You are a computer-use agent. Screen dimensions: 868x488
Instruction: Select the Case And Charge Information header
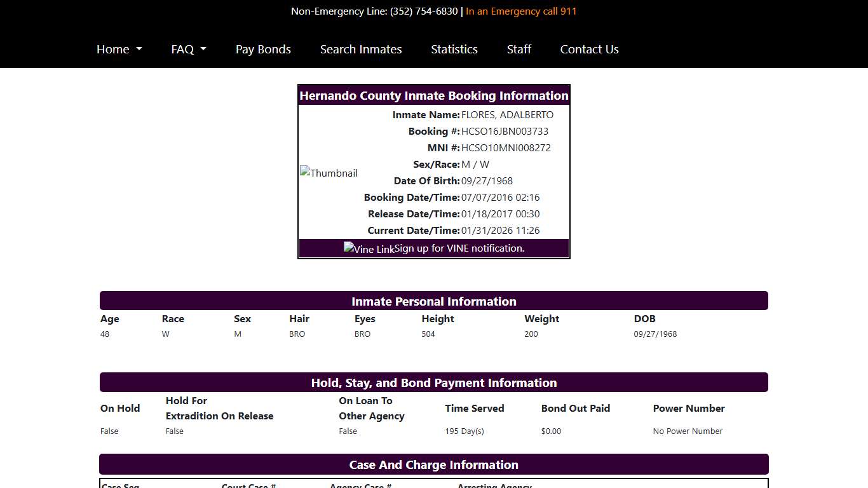[x=434, y=464]
